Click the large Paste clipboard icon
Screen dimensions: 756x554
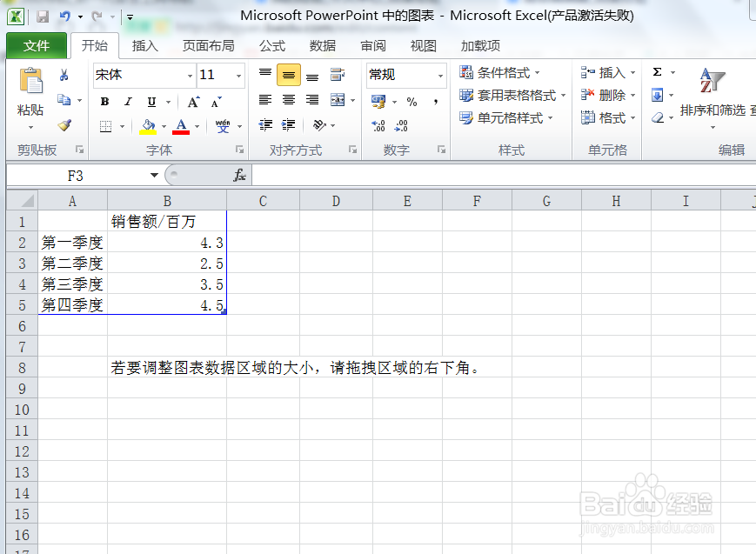tap(30, 81)
